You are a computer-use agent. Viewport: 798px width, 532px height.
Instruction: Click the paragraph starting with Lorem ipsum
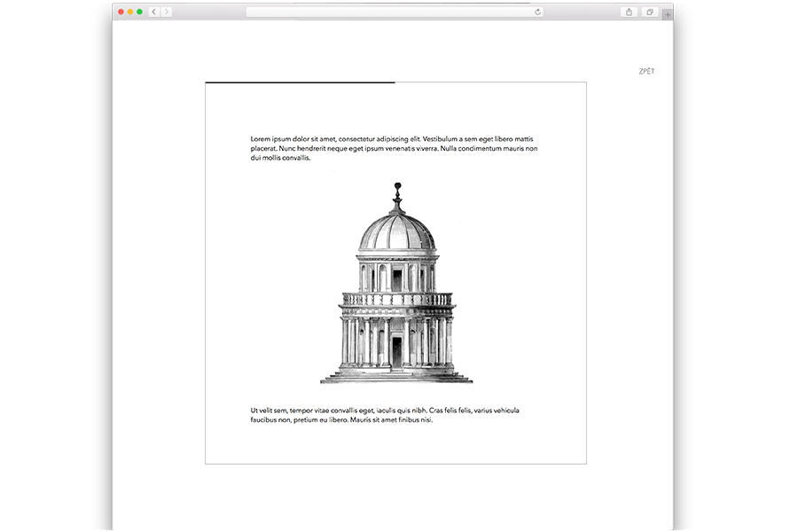pos(394,148)
